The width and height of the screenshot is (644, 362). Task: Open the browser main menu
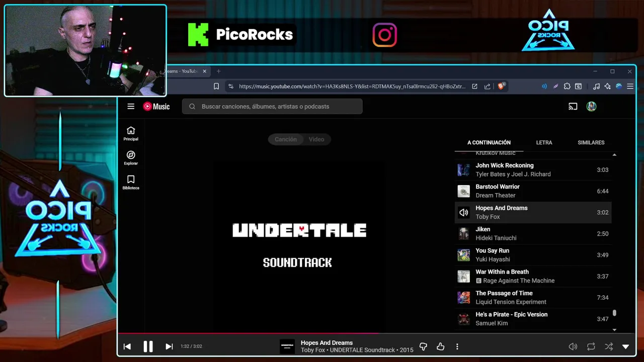pos(630,86)
